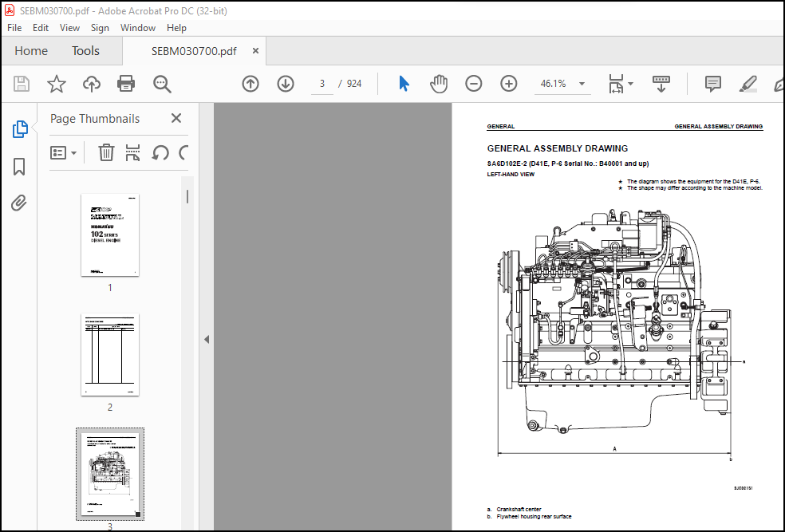Click the thumbnails pane scrollbar
The height and width of the screenshot is (532, 785).
(x=187, y=197)
